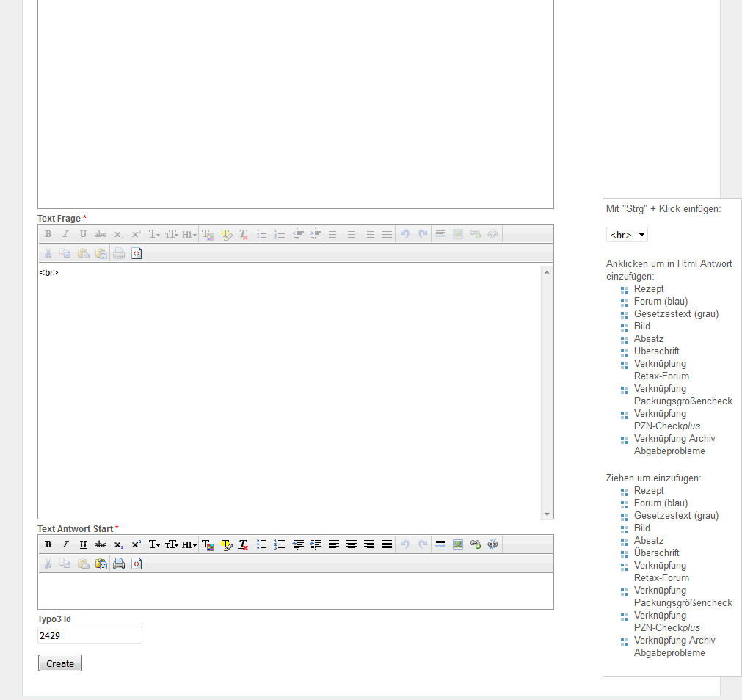Insert hyperlink in Text Antwort Start editor
This screenshot has height=700, width=742.
point(476,544)
